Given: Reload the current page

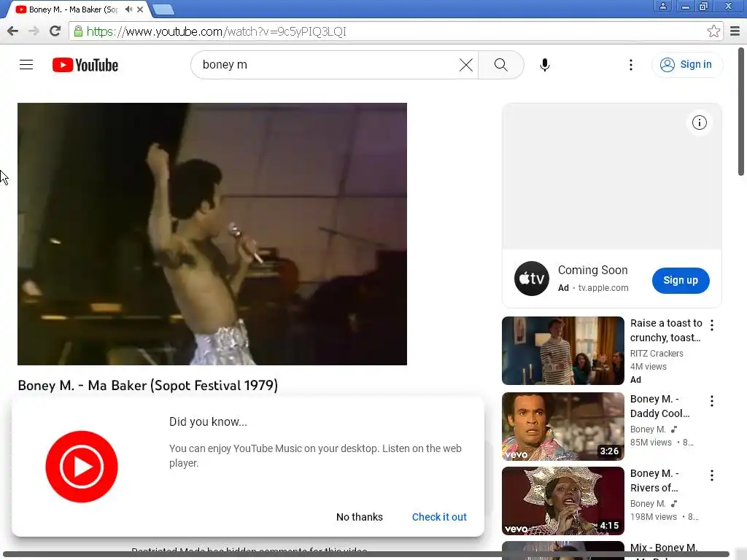Looking at the screenshot, I should tap(55, 31).
